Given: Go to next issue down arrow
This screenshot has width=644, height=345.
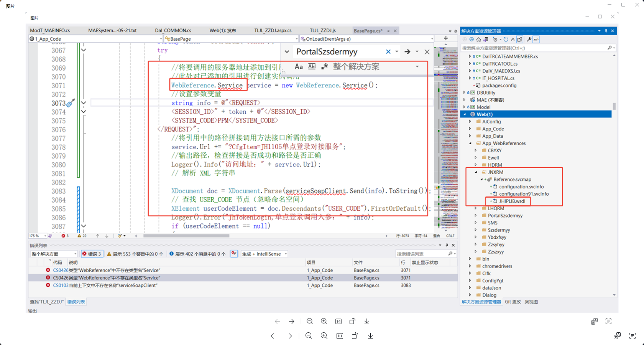Looking at the screenshot, I should (x=107, y=236).
